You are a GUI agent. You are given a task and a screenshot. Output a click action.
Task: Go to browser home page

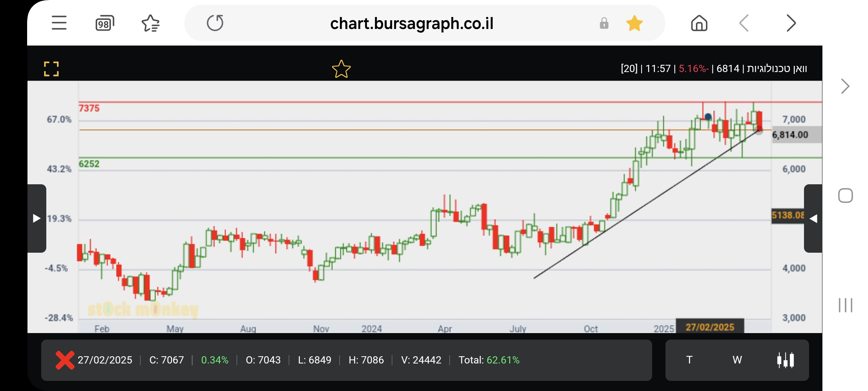[699, 24]
